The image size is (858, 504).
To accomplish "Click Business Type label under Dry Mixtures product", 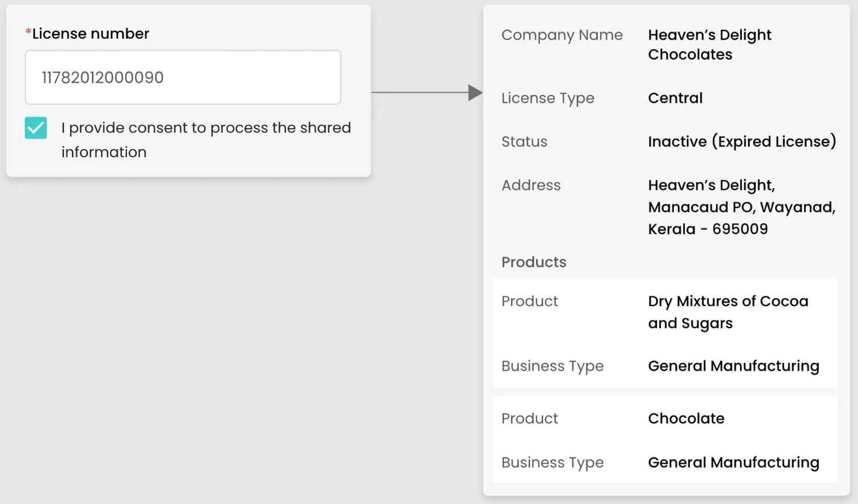I will (552, 366).
